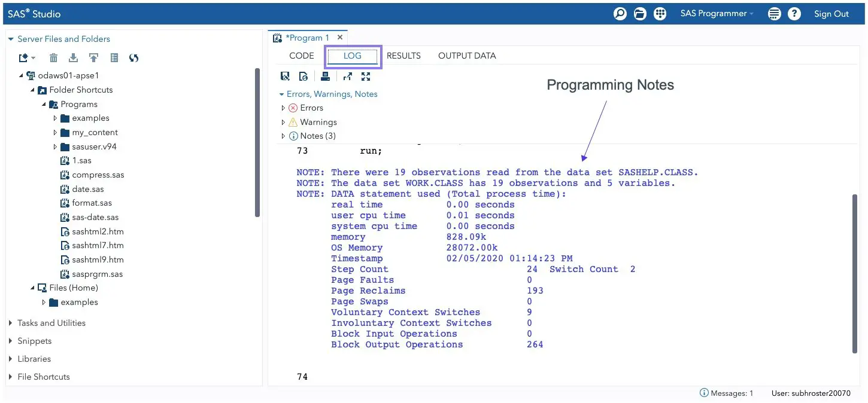Select the 1.sas file

coord(76,161)
